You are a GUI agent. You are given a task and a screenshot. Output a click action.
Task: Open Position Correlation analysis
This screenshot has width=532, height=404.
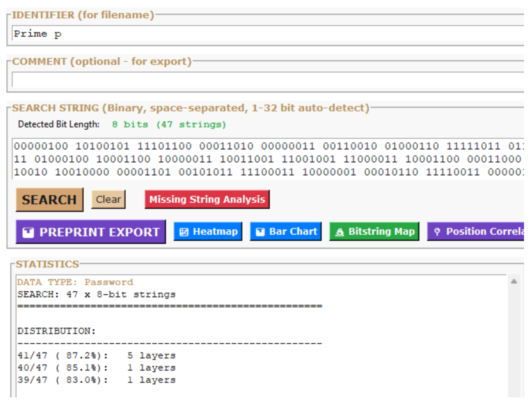point(479,231)
